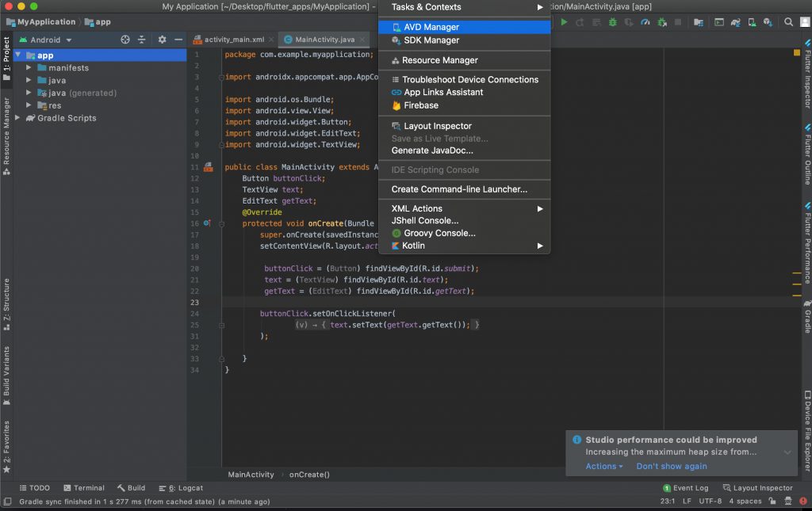Open Kotlin submenu in the menu
Viewport: 812px width, 511px height.
[x=465, y=246]
